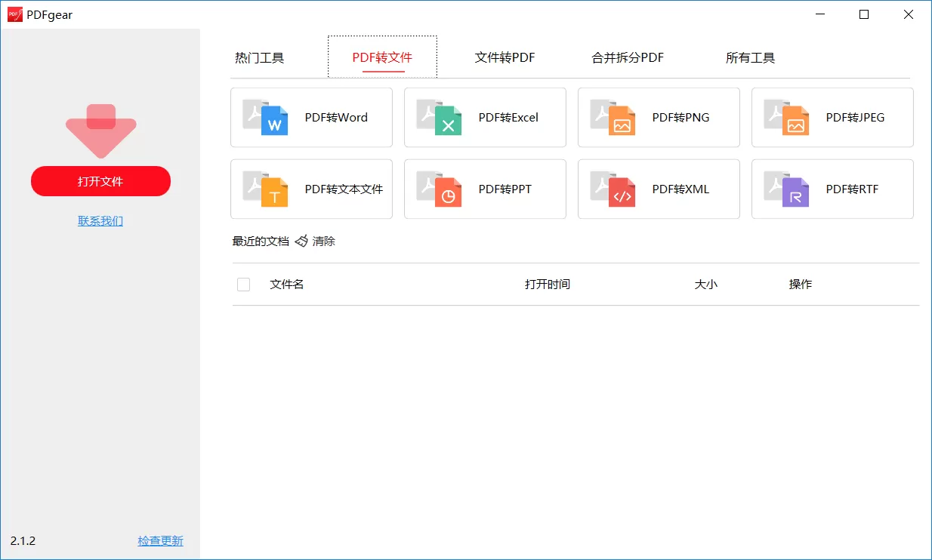
Task: Switch to the 合并拆分PDF tab
Action: coord(627,57)
